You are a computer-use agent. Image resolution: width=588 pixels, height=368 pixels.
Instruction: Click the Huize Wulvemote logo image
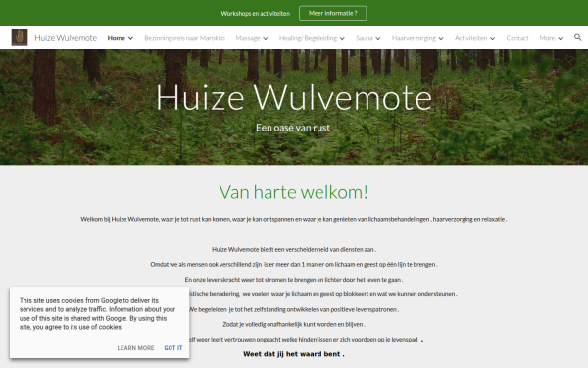tap(20, 38)
